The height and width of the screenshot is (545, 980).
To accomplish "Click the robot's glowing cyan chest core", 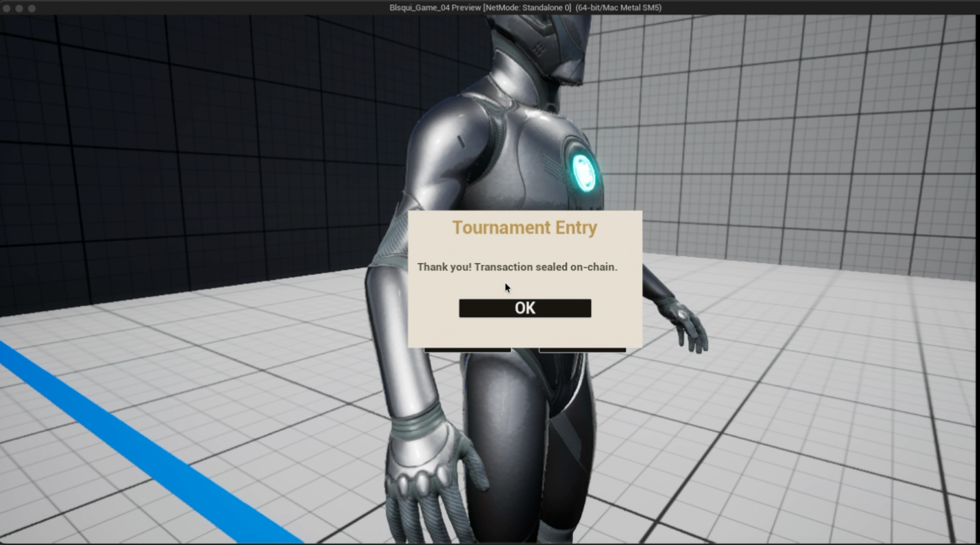I will click(584, 171).
